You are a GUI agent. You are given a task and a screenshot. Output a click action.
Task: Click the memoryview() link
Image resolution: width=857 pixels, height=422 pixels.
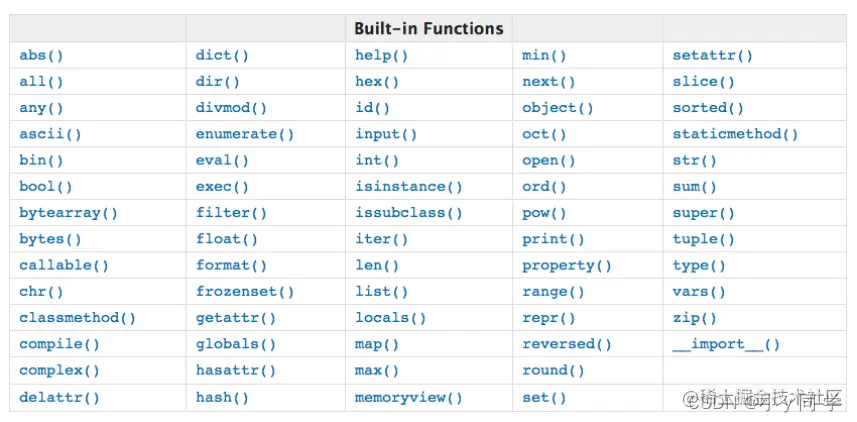point(409,397)
